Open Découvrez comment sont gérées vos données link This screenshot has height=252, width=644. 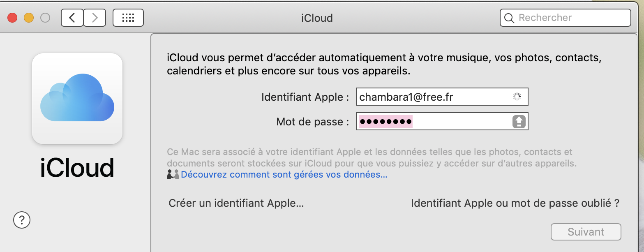[x=284, y=174]
